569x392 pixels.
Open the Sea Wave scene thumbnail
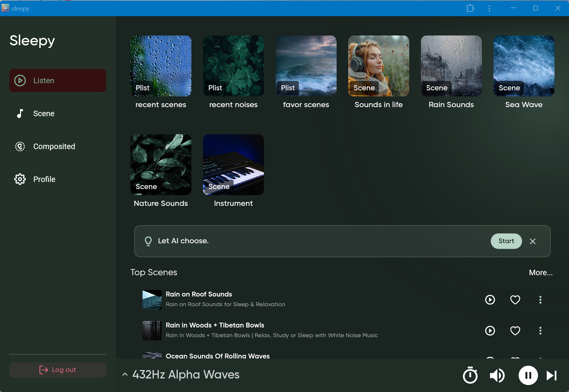click(x=523, y=66)
